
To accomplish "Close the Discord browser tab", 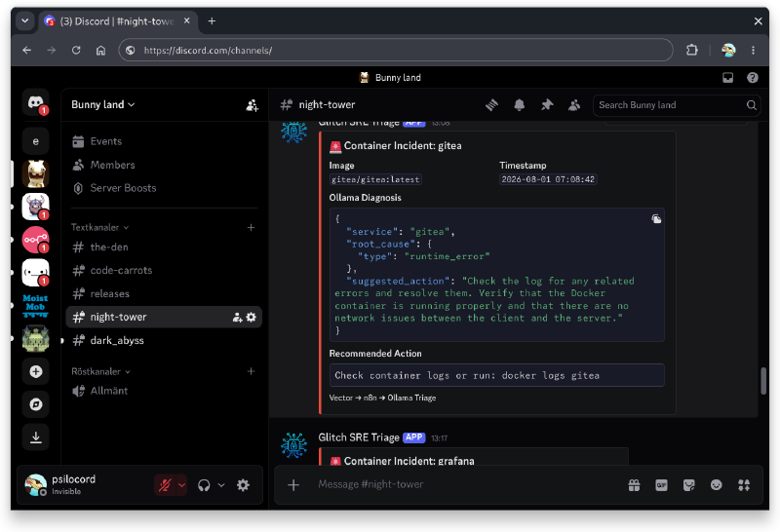I will pyautogui.click(x=186, y=20).
